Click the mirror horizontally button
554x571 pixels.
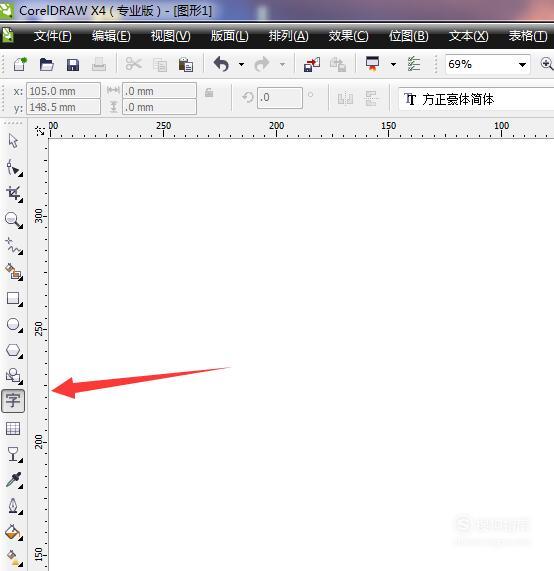tap(345, 98)
